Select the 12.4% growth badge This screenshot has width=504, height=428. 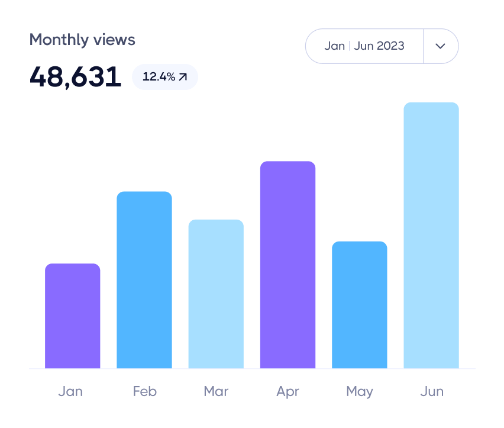point(164,76)
